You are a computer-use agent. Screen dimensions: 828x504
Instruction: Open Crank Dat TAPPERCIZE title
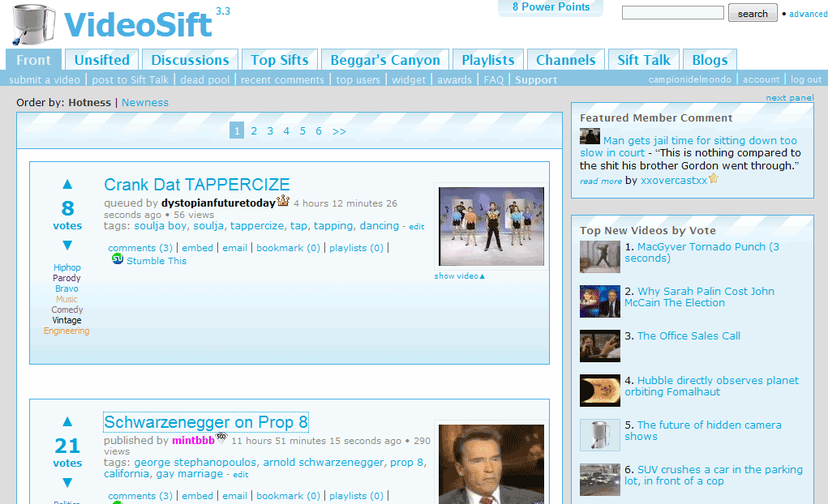click(196, 185)
